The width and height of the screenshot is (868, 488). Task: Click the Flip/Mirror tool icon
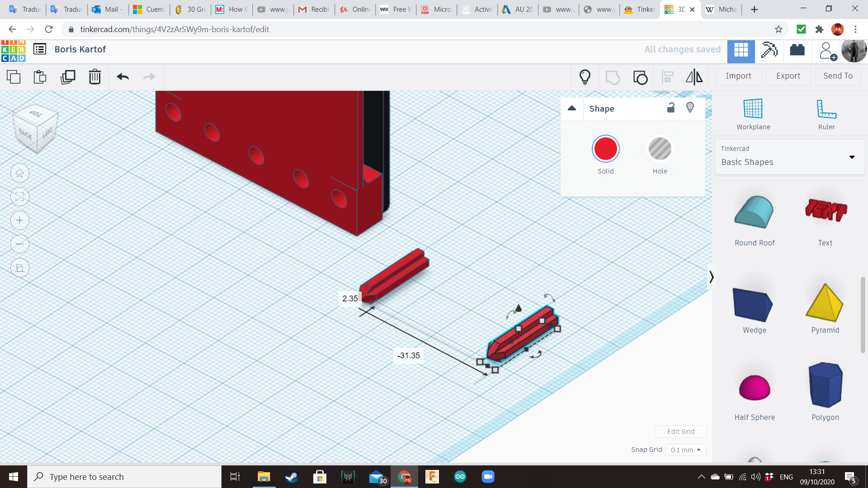coord(694,77)
